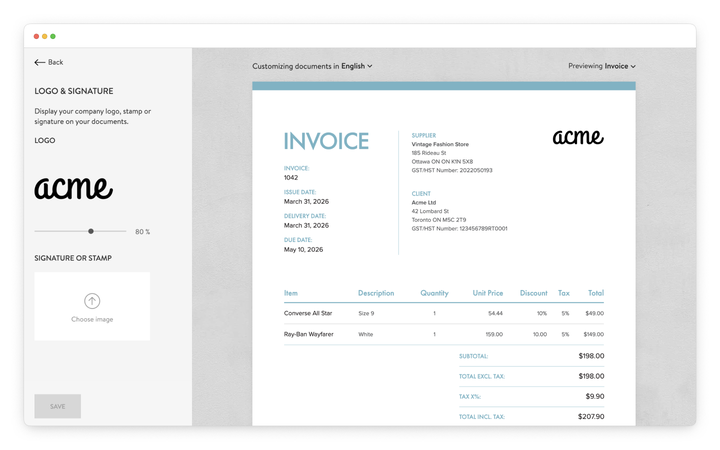This screenshot has height=450, width=720.
Task: Click the large INVOICE title heading
Action: [x=326, y=141]
